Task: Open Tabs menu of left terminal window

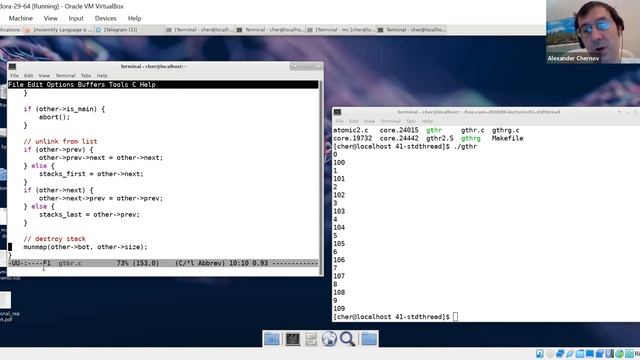Action: pyautogui.click(x=86, y=76)
